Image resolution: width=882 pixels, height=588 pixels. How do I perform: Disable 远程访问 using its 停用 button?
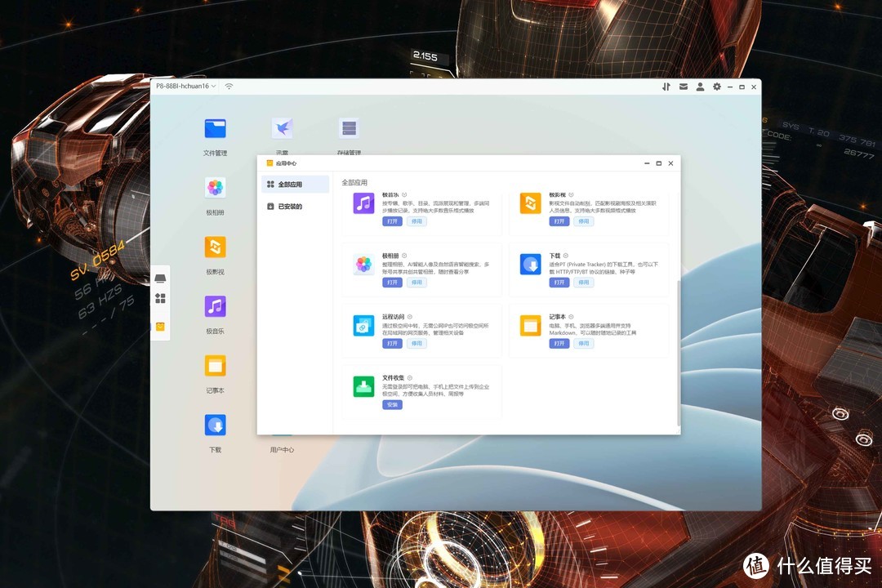416,344
